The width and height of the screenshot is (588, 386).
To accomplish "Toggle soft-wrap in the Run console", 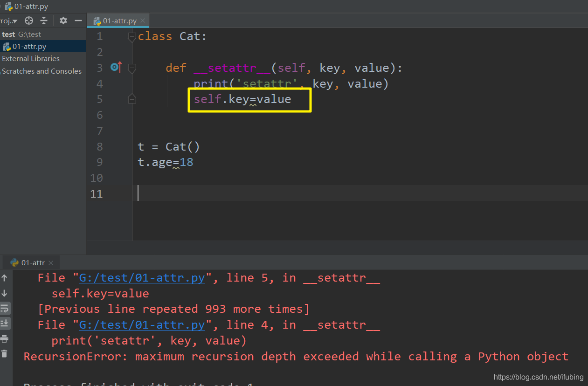I will point(5,308).
